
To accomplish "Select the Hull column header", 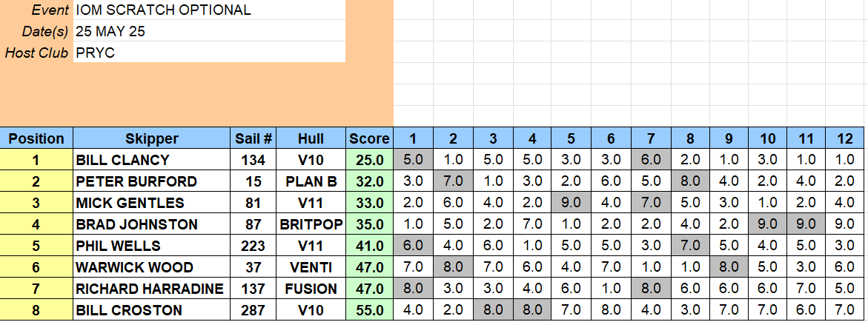I will (x=311, y=138).
